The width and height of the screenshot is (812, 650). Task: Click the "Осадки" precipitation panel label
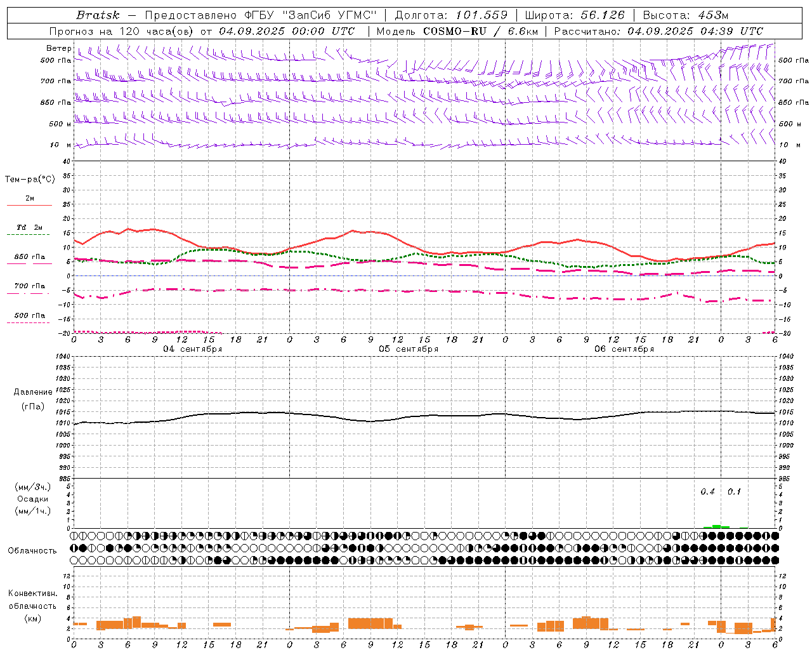[33, 499]
